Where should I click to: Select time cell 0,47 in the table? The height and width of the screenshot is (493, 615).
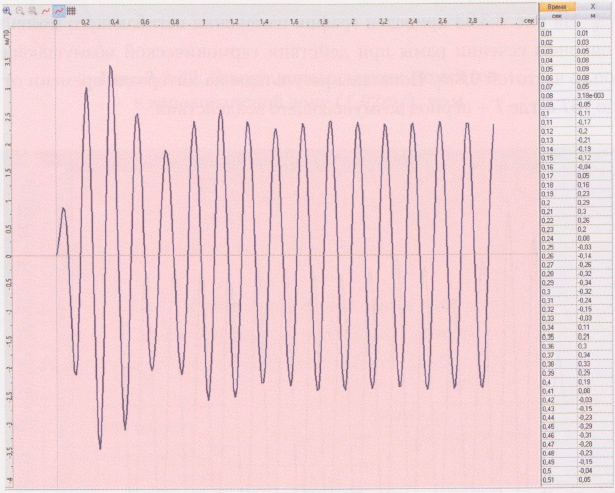coord(558,444)
